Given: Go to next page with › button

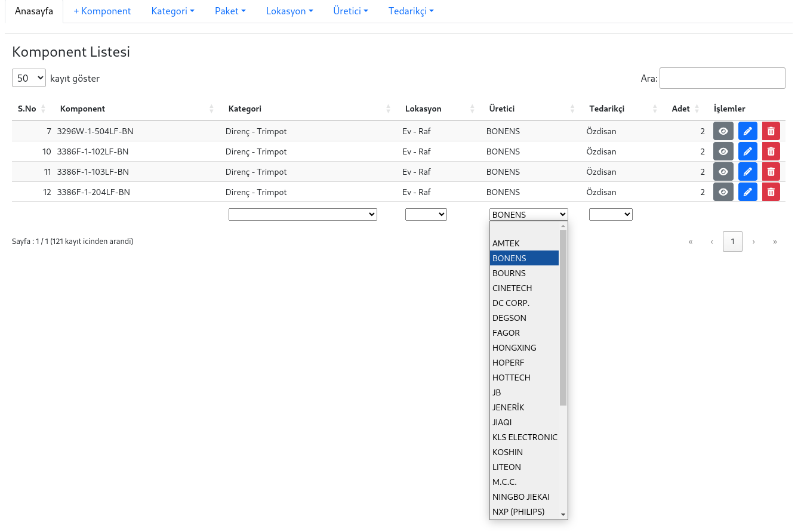Looking at the screenshot, I should 754,242.
